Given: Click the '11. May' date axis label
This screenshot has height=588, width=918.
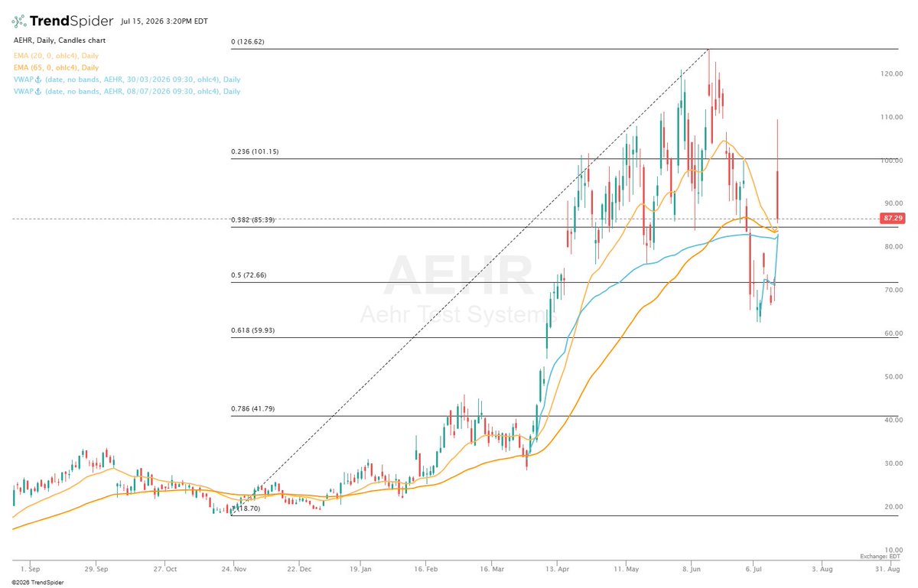Looking at the screenshot, I should [626, 569].
